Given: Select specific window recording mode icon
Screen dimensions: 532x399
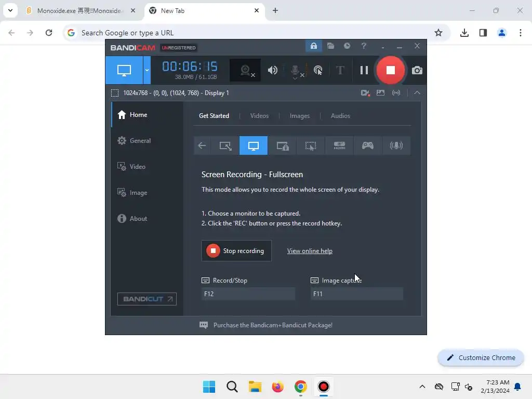Looking at the screenshot, I should click(x=282, y=145).
